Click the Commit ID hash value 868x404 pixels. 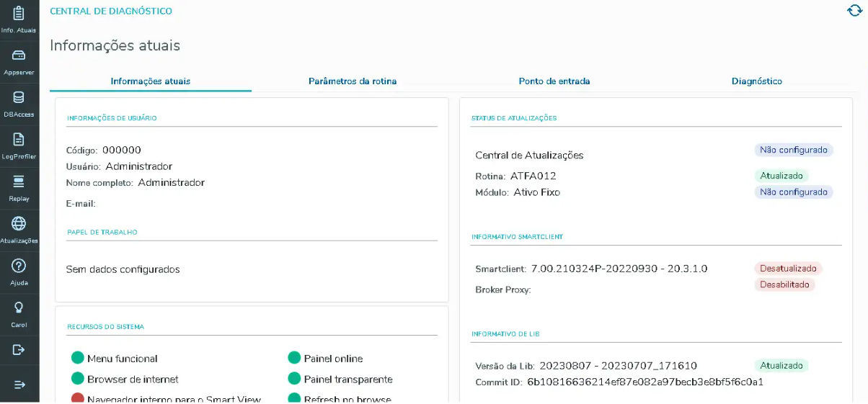click(645, 382)
